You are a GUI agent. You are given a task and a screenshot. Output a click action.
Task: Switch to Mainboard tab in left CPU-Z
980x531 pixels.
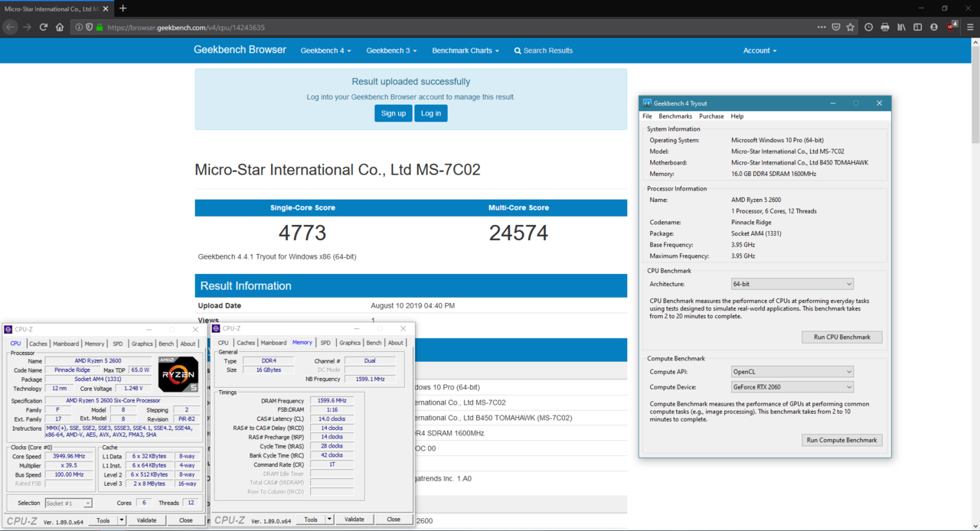pos(66,344)
